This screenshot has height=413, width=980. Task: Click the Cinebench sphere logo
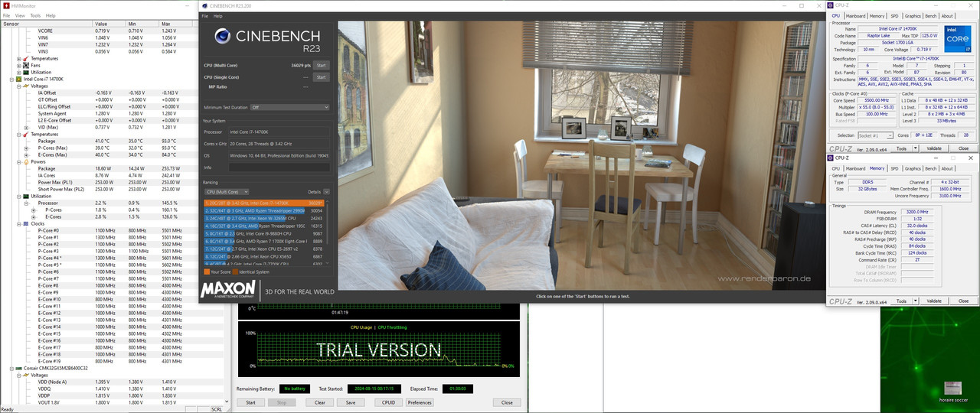[x=223, y=37]
